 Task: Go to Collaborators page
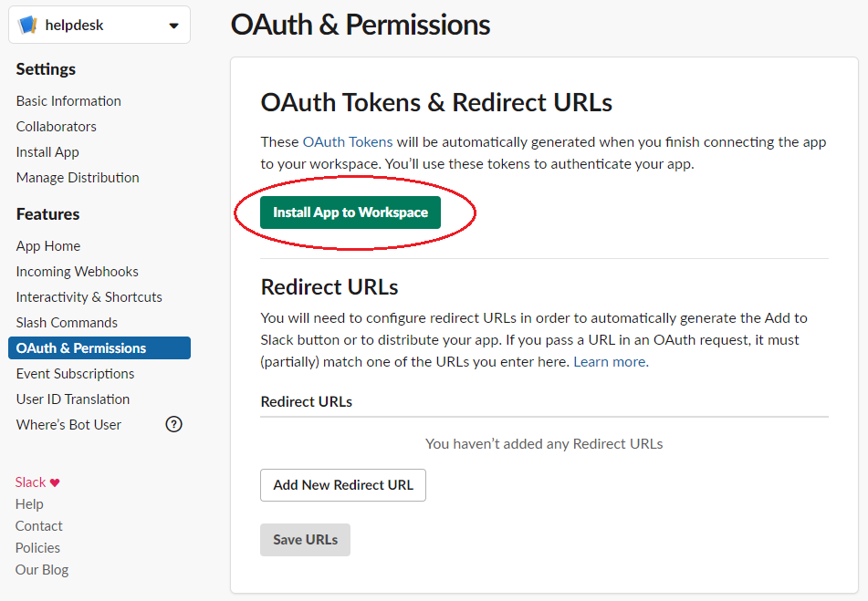point(56,127)
